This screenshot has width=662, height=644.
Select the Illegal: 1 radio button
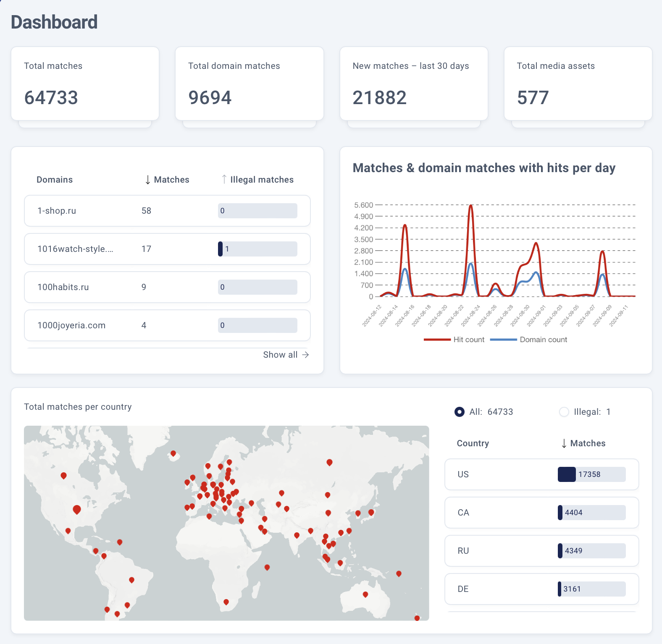[564, 412]
